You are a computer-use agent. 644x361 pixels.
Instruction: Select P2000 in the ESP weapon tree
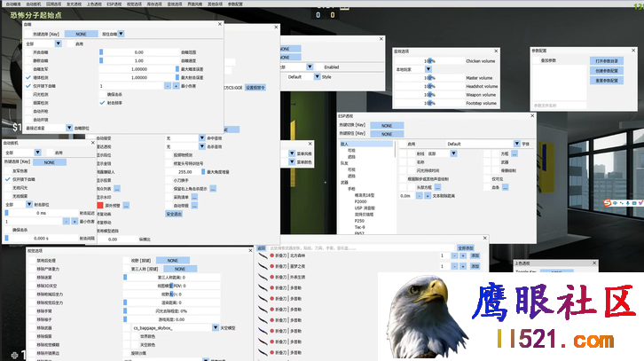click(360, 201)
